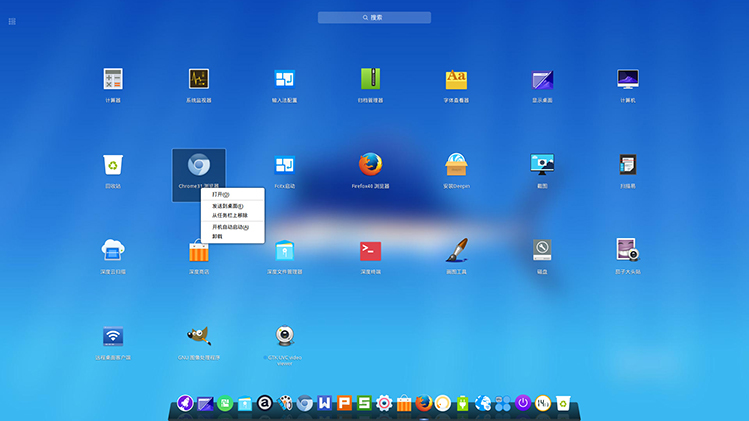Launch GNU Image Manipulation Program icon
This screenshot has width=749, height=421.
point(198,336)
